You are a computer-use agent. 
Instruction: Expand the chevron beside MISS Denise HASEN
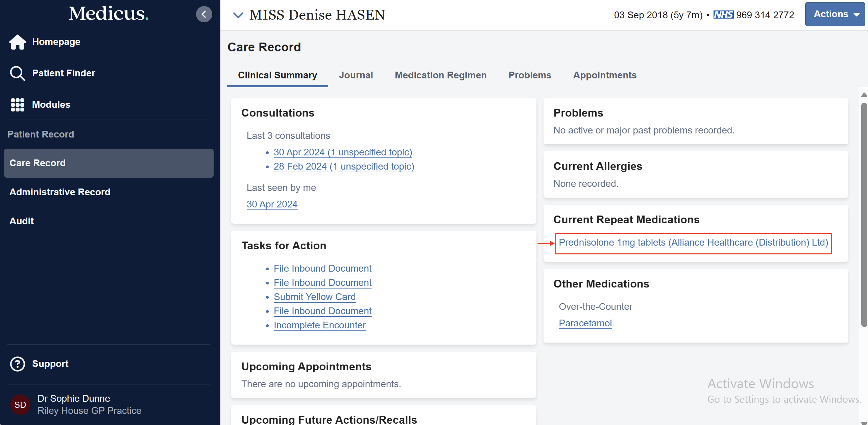tap(238, 15)
